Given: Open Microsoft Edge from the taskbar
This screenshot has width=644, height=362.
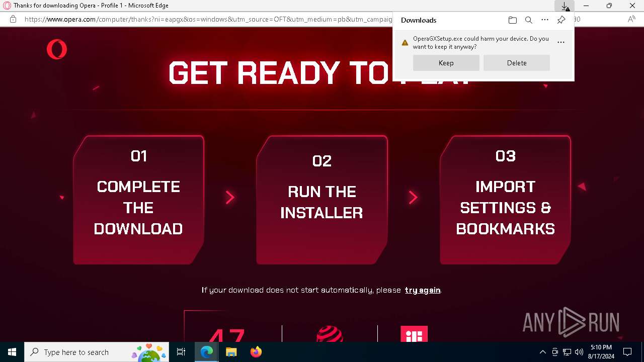Looking at the screenshot, I should point(207,352).
